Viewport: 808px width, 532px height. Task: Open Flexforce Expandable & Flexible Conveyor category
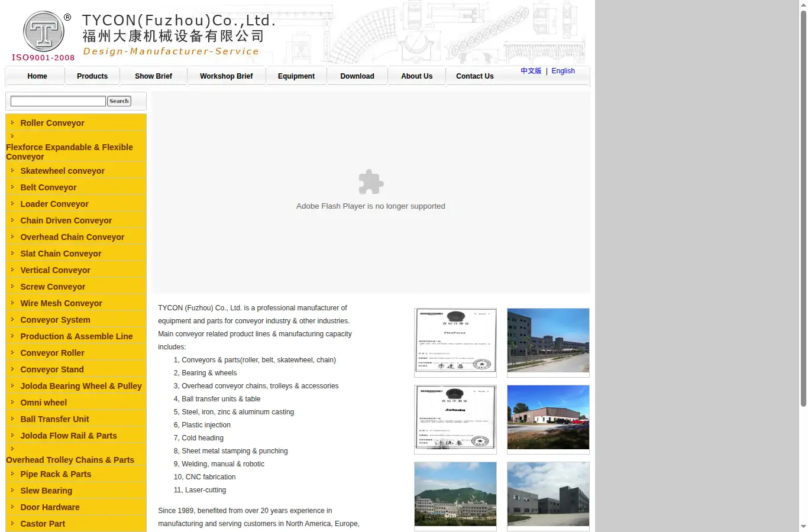click(x=69, y=152)
